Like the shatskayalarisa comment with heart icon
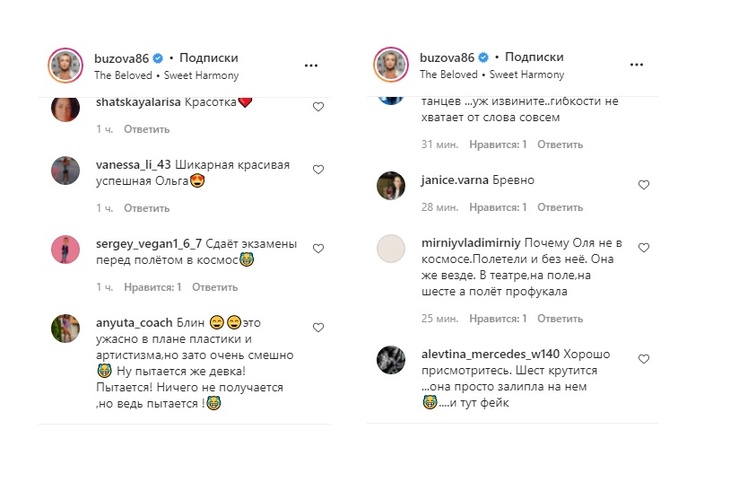 click(318, 106)
